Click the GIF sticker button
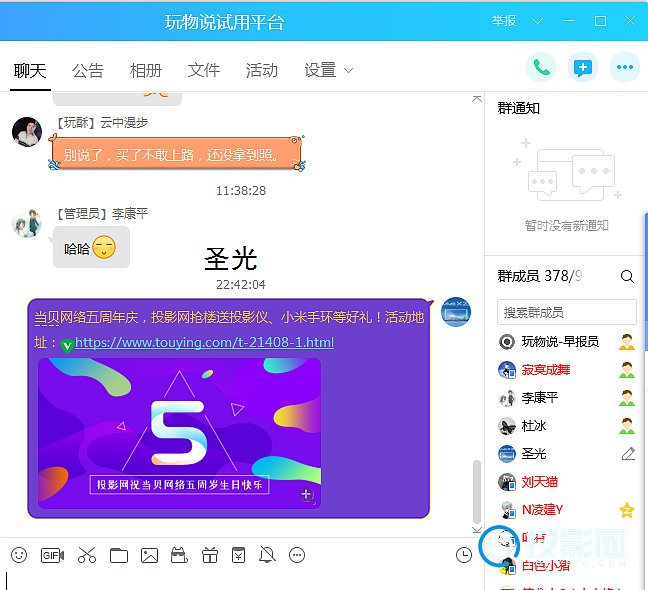Screen dimensions: 648x590 tap(52, 555)
